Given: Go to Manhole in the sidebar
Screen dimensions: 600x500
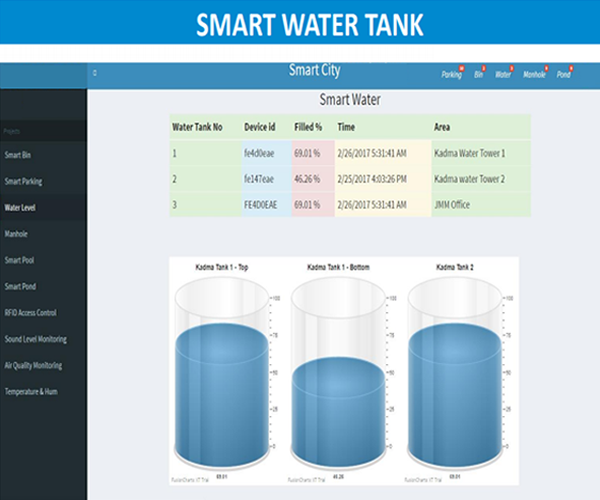Looking at the screenshot, I should tap(17, 233).
